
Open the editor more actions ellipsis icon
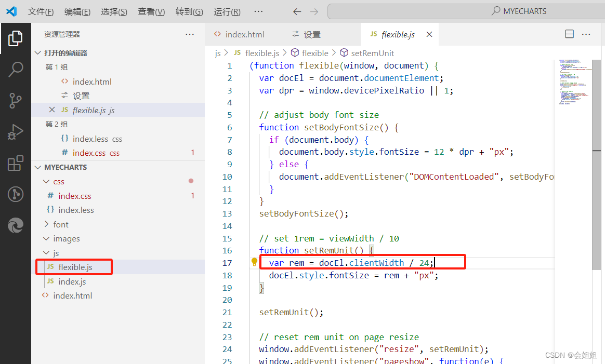coord(586,34)
